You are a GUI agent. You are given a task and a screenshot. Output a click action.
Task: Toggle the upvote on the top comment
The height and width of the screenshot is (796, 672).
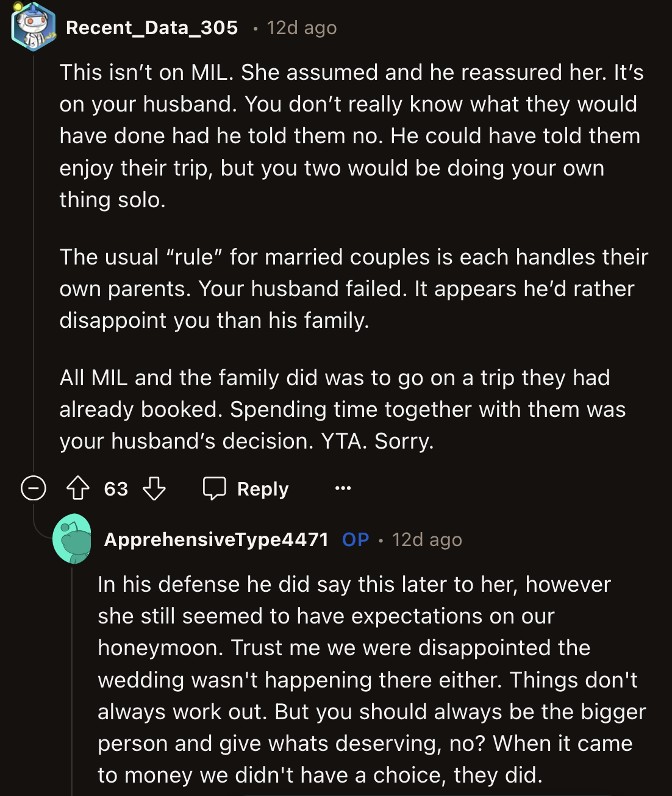(x=78, y=488)
